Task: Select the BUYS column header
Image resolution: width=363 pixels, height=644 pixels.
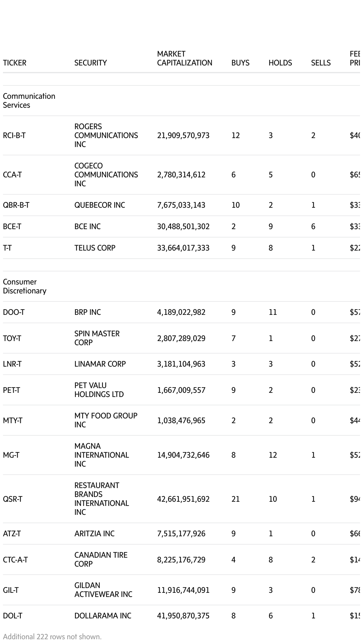Action: coord(240,63)
